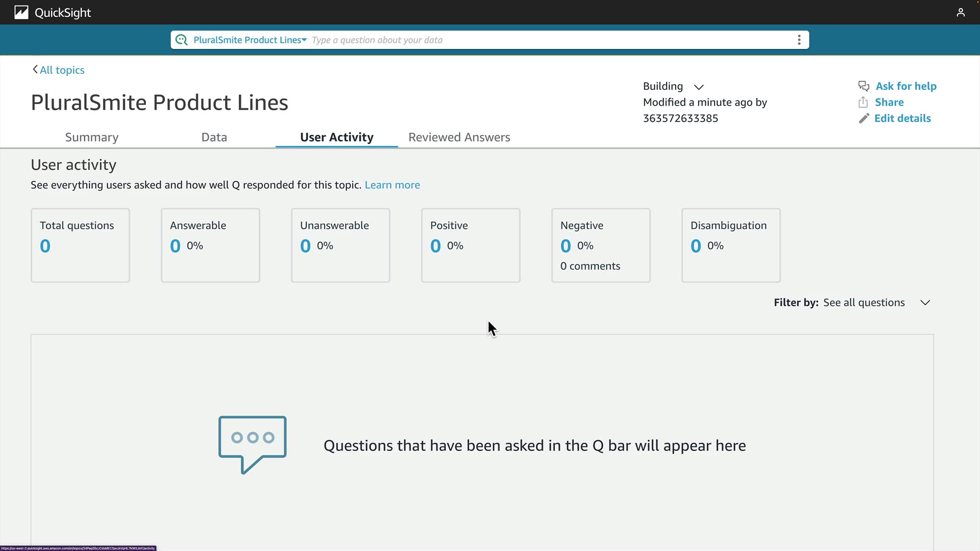
Task: Expand the Building status dropdown
Action: pyautogui.click(x=699, y=87)
